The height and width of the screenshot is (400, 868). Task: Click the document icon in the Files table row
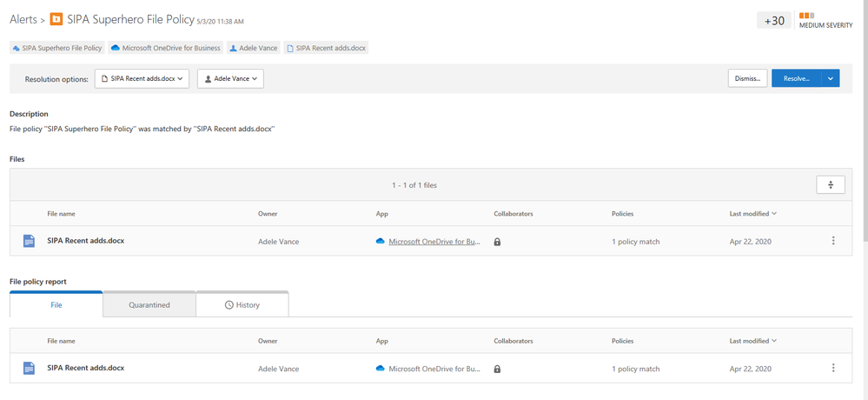point(29,241)
